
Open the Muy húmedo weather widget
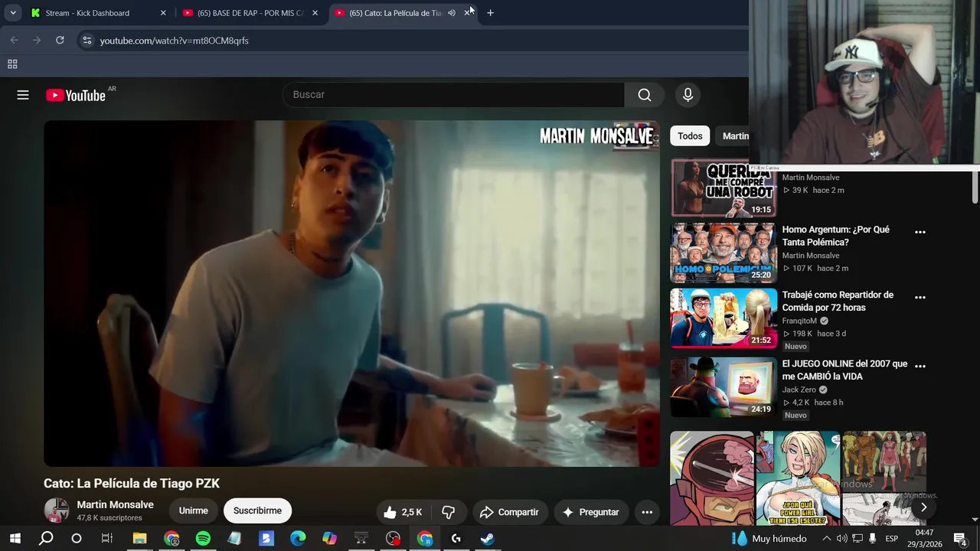coord(769,539)
